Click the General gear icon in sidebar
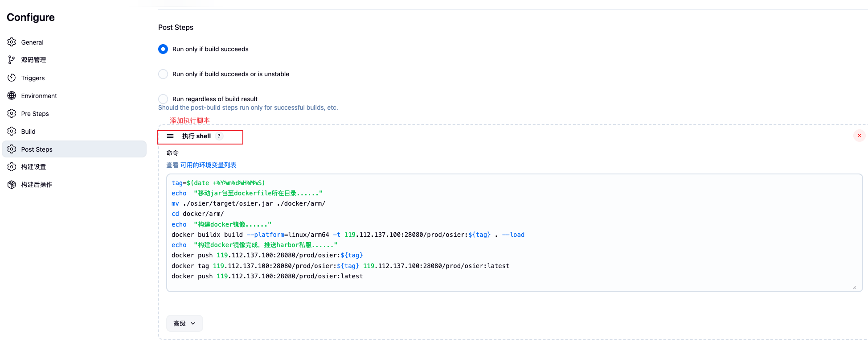Screen dimensions: 868x347 click(12, 42)
